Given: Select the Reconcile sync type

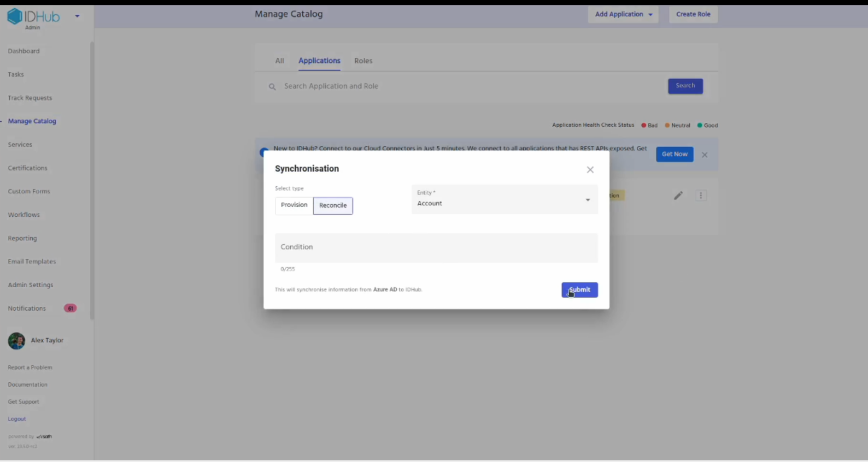Looking at the screenshot, I should (x=333, y=206).
